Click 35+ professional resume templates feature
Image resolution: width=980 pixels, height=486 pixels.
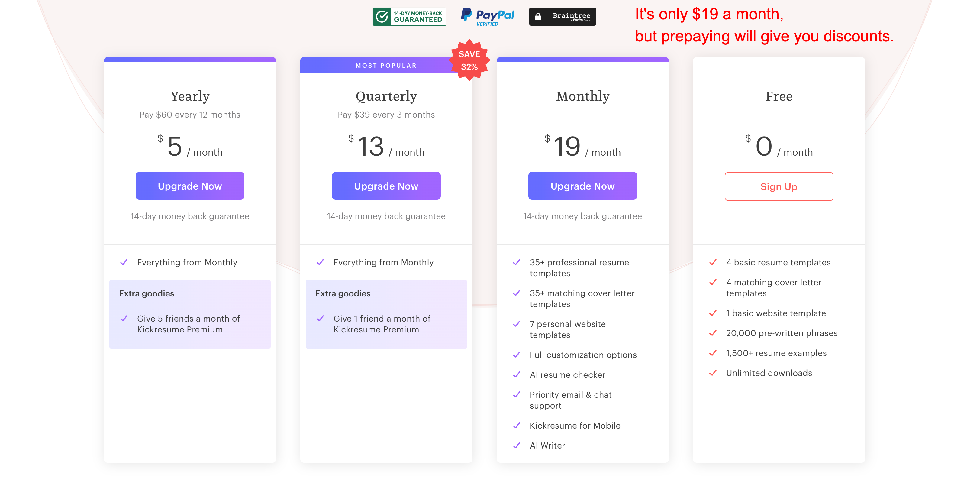point(579,267)
